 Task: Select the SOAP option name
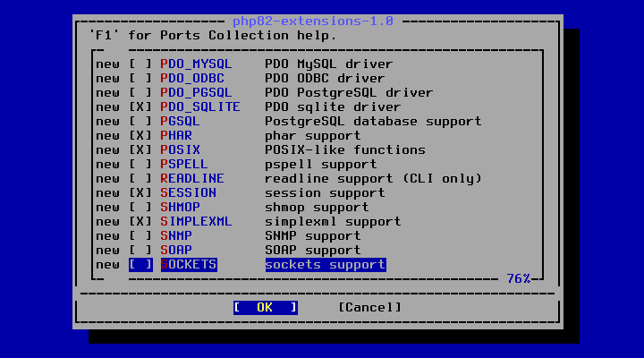tap(176, 251)
